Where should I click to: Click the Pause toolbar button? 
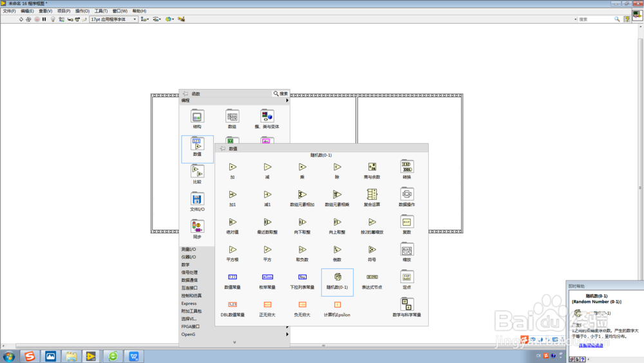click(x=44, y=19)
